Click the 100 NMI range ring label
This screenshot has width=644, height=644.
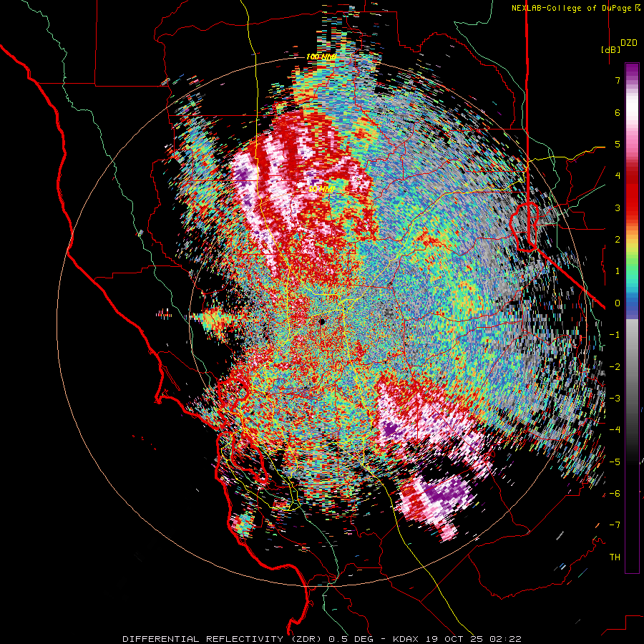[321, 57]
